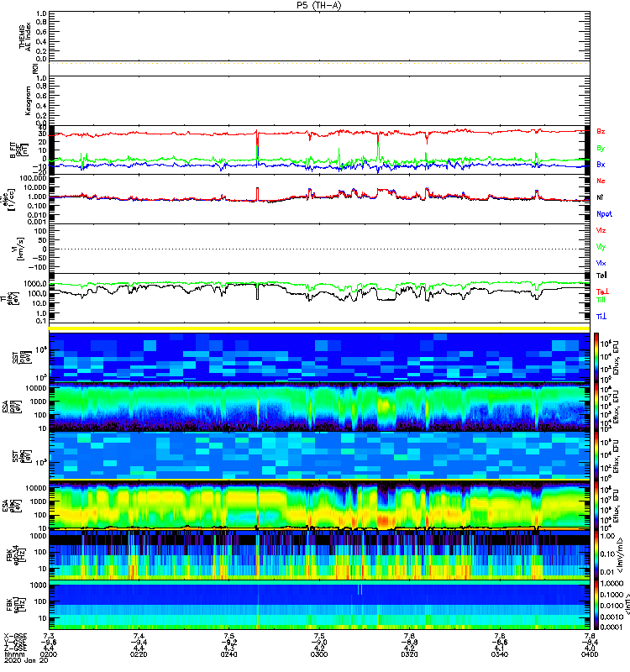The height and width of the screenshot is (672, 630).
Task: Click the 0320 time tick label
Action: (x=409, y=654)
